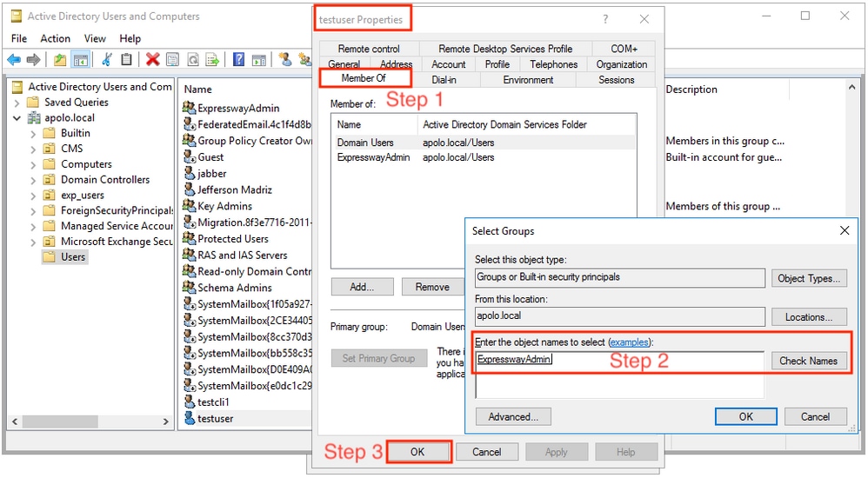This screenshot has width=868, height=478.
Task: Expand the ForeignSecurityPrincipals tree node
Action: pos(33,211)
